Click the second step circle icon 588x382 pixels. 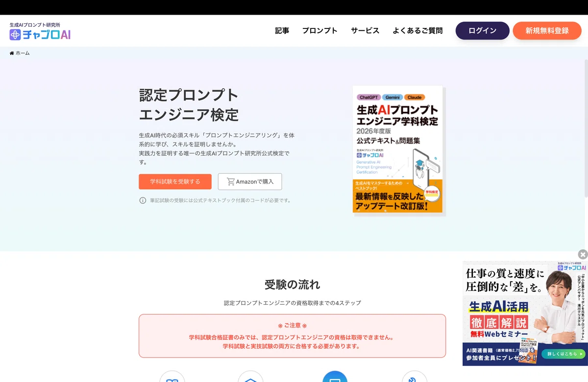(x=250, y=379)
